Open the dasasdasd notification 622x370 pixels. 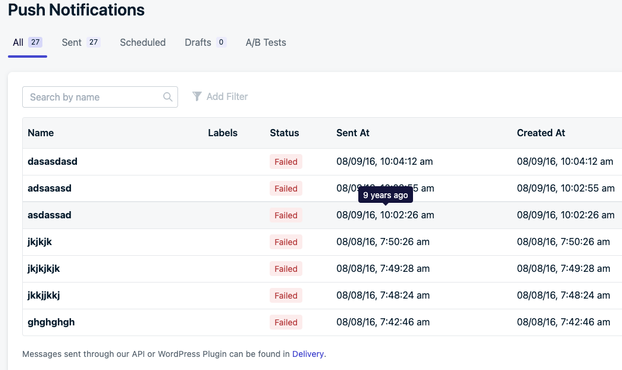pyautogui.click(x=52, y=161)
